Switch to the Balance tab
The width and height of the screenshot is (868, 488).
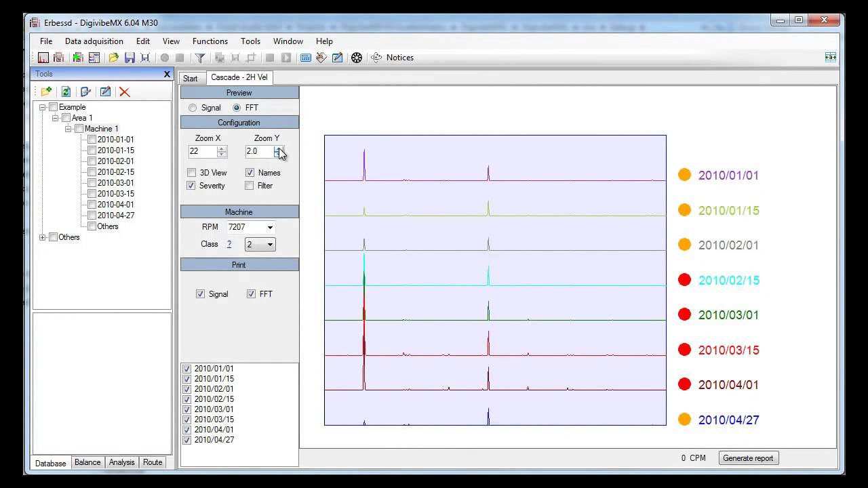pyautogui.click(x=87, y=462)
